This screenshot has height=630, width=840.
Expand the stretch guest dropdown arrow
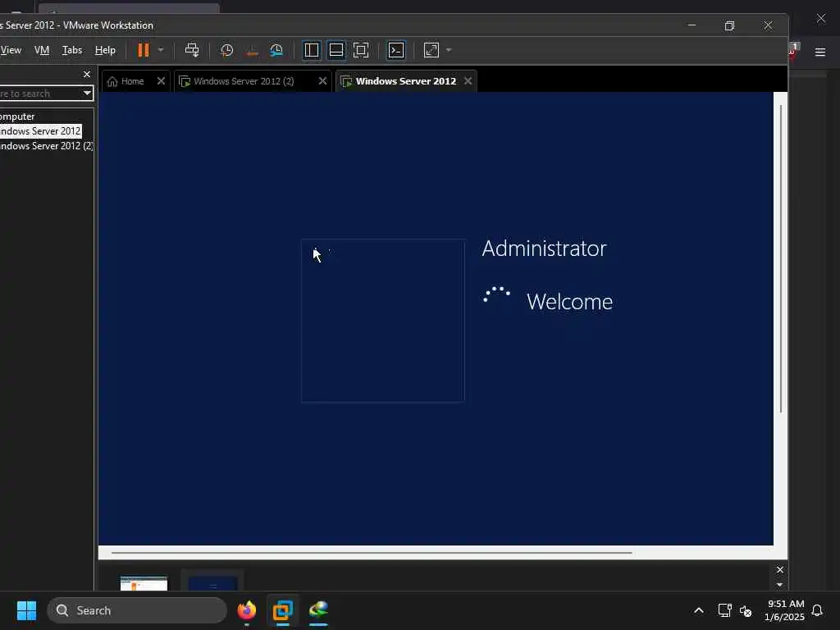[449, 50]
